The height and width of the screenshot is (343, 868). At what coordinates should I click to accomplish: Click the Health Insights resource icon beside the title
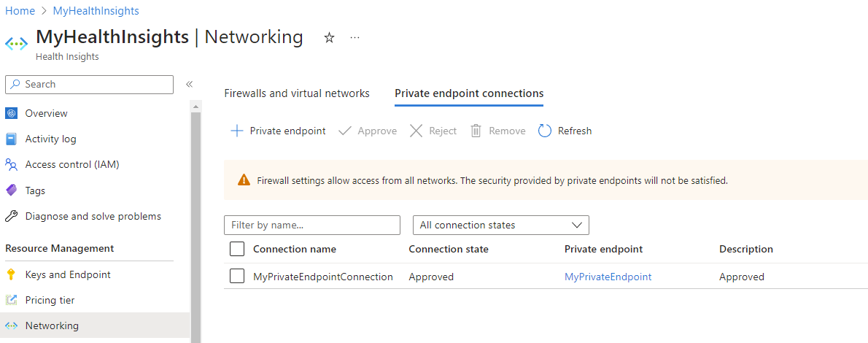[x=17, y=44]
